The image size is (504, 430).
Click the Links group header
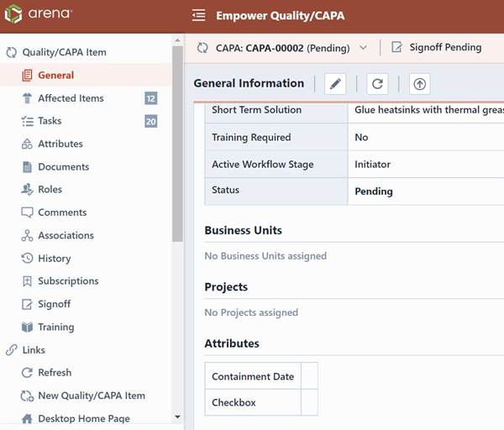click(34, 349)
